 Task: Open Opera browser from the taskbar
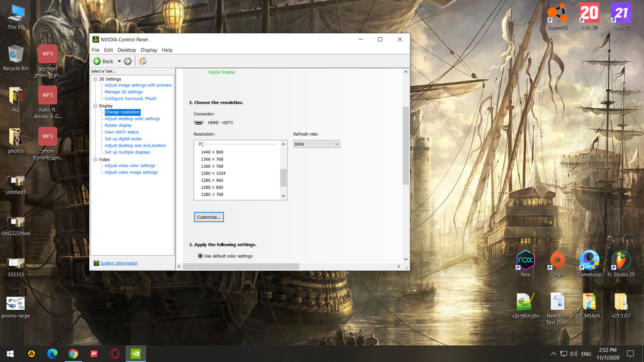114,354
